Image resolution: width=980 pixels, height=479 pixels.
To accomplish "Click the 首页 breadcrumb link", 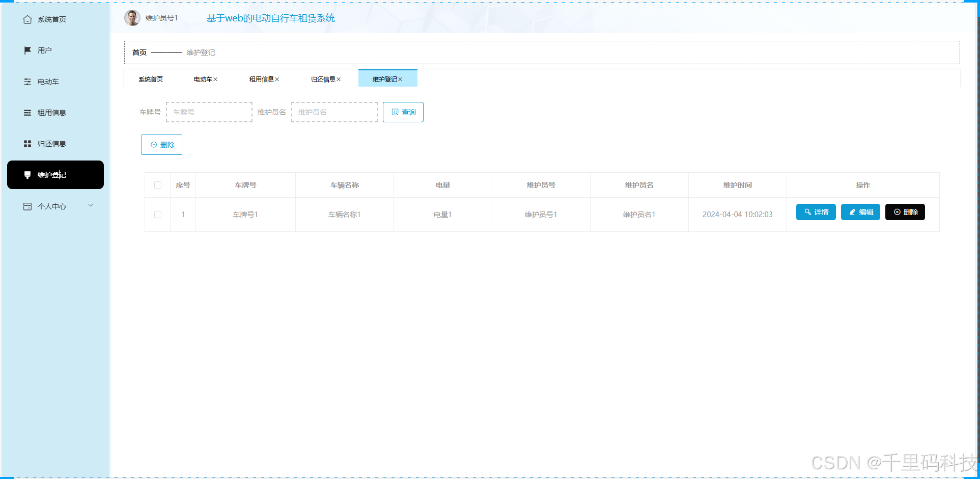I will [x=139, y=52].
